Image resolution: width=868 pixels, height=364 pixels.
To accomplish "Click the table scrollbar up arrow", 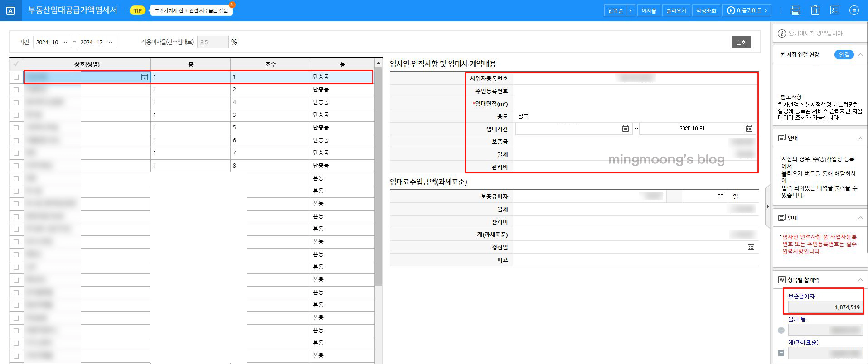I will (378, 63).
